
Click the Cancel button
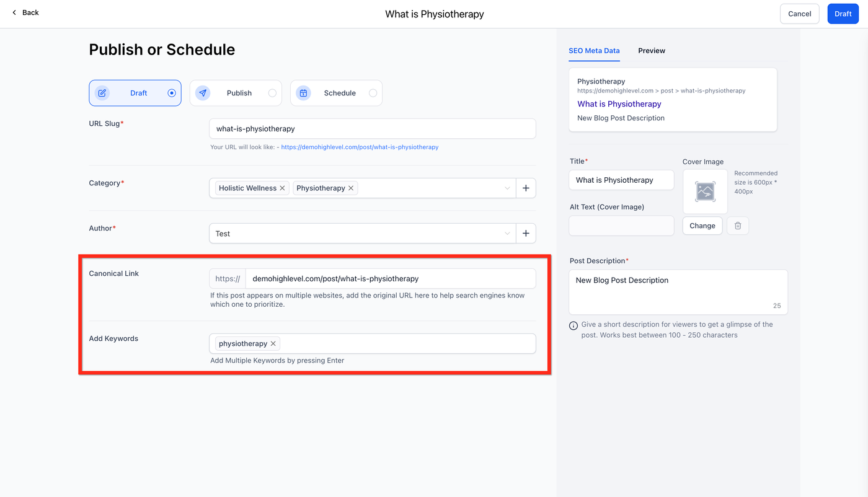[x=799, y=14]
